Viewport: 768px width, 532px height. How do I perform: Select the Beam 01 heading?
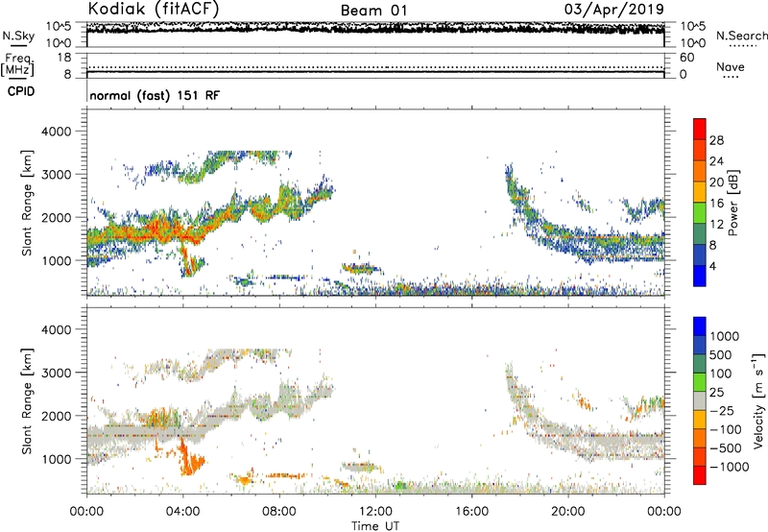tap(374, 11)
